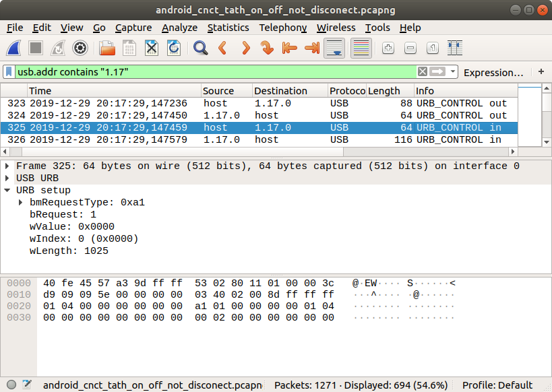
Task: Sort by the Info column header
Action: (x=466, y=91)
